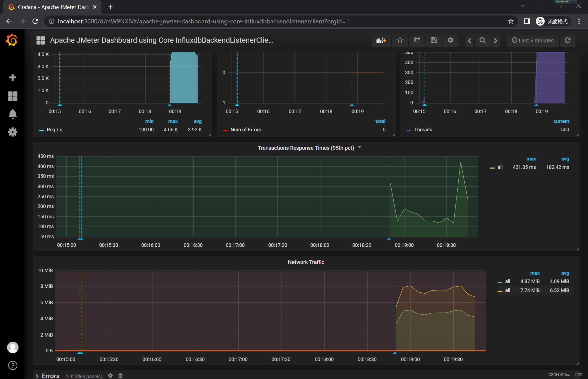Screen dimensions: 588x379
Task: Toggle the all series with 4.87 MiB max
Action: (508, 281)
